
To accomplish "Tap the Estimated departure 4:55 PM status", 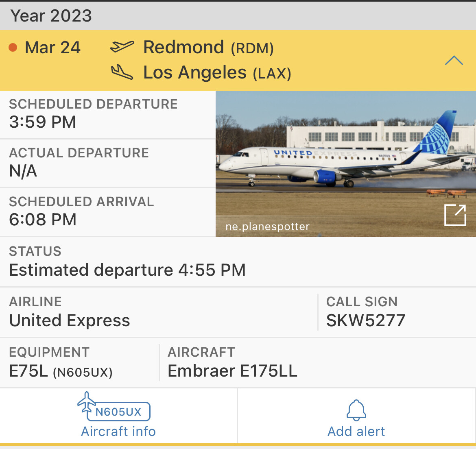I will click(127, 270).
